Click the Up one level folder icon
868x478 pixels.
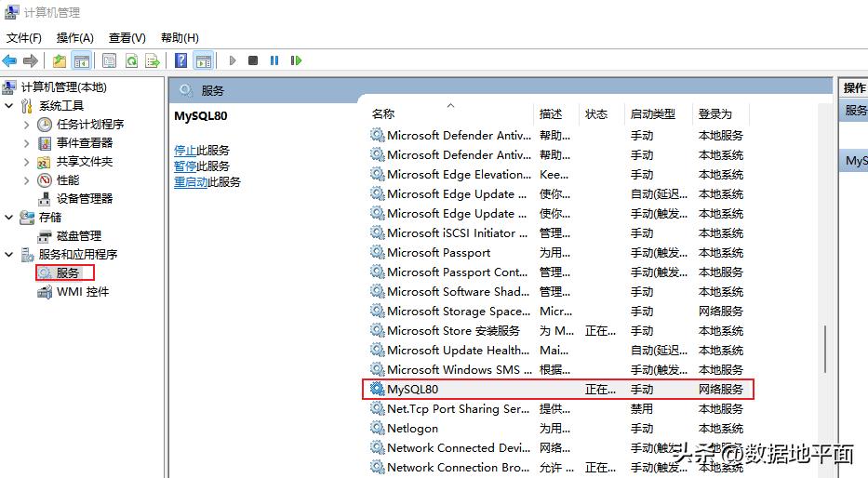pos(60,60)
